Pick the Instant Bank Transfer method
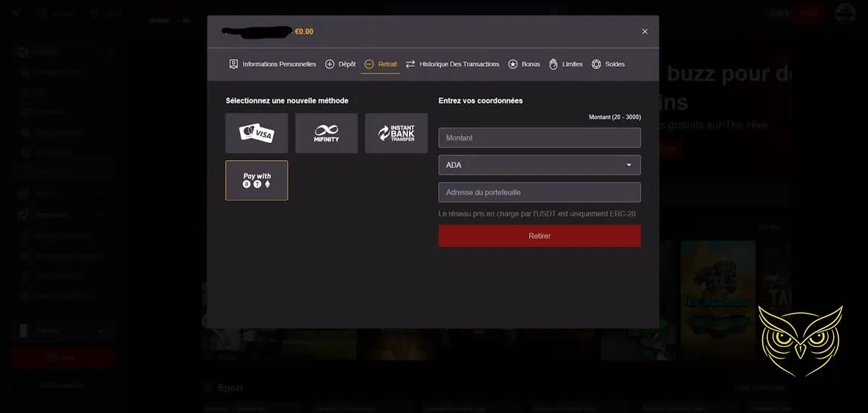This screenshot has width=868, height=413. (x=397, y=133)
